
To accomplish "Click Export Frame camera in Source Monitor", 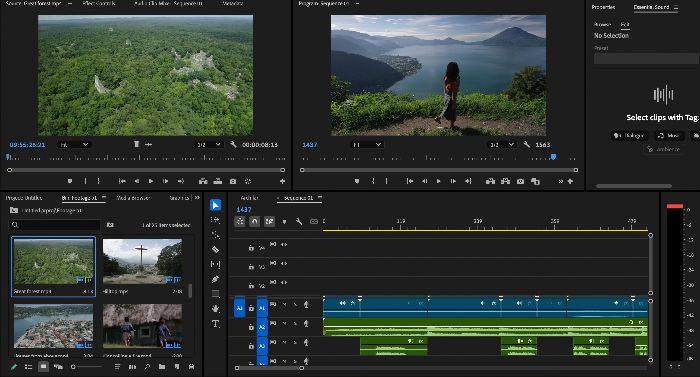I will (x=233, y=181).
